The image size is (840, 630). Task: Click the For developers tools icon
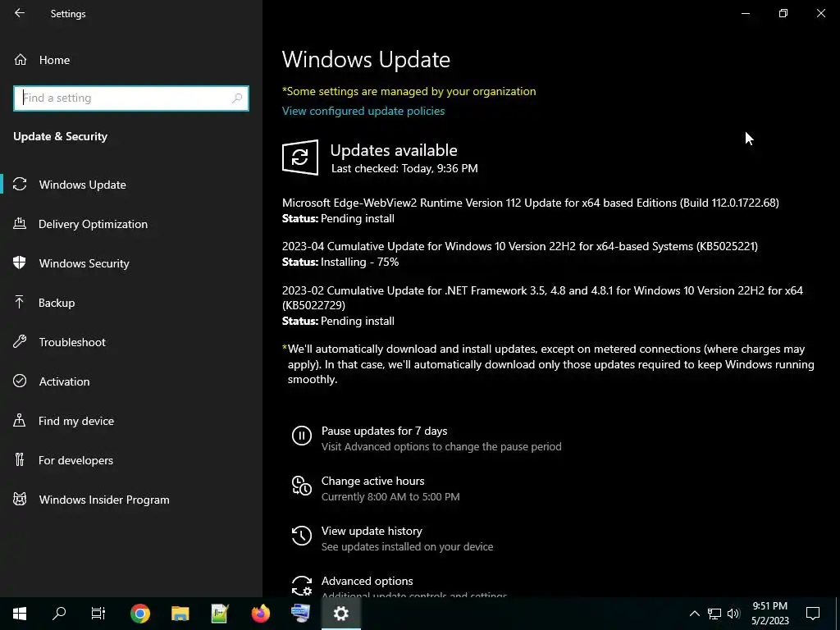pos(20,459)
